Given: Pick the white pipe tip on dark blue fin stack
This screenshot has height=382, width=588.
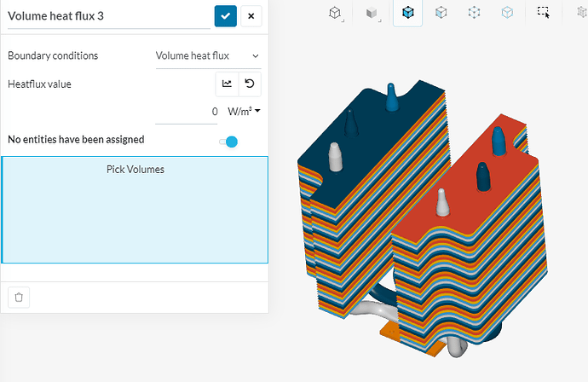Looking at the screenshot, I should (x=335, y=157).
